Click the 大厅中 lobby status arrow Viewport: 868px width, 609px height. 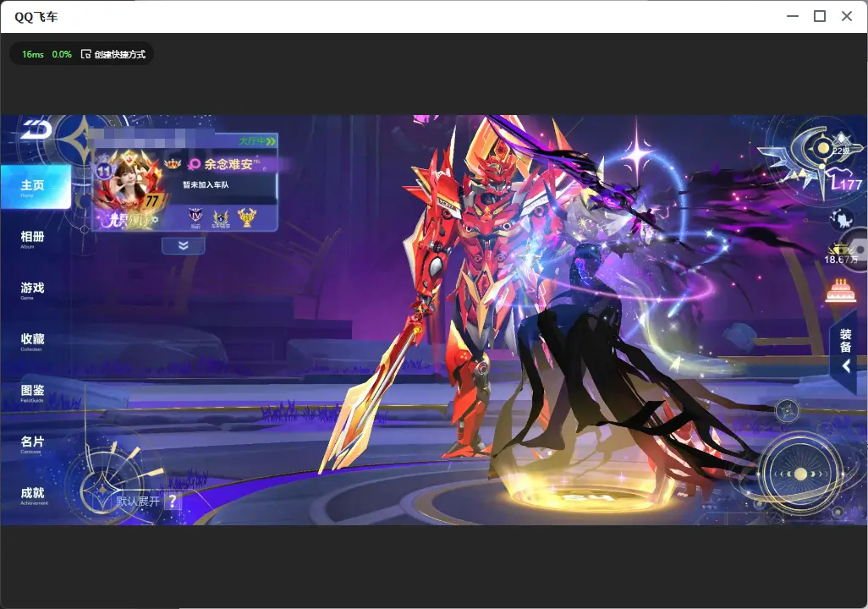(258, 141)
